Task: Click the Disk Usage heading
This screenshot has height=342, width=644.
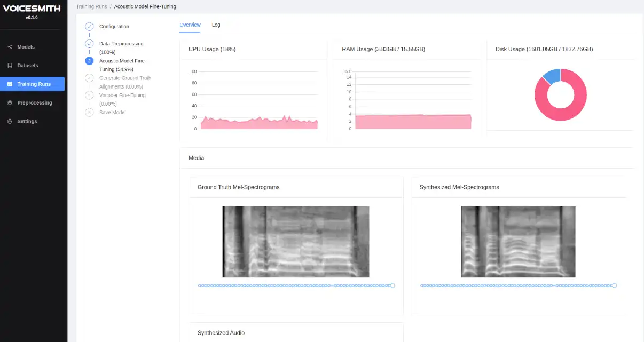Action: point(544,49)
